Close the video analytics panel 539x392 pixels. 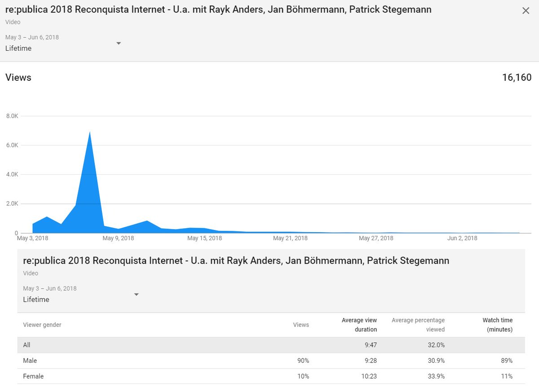(526, 11)
